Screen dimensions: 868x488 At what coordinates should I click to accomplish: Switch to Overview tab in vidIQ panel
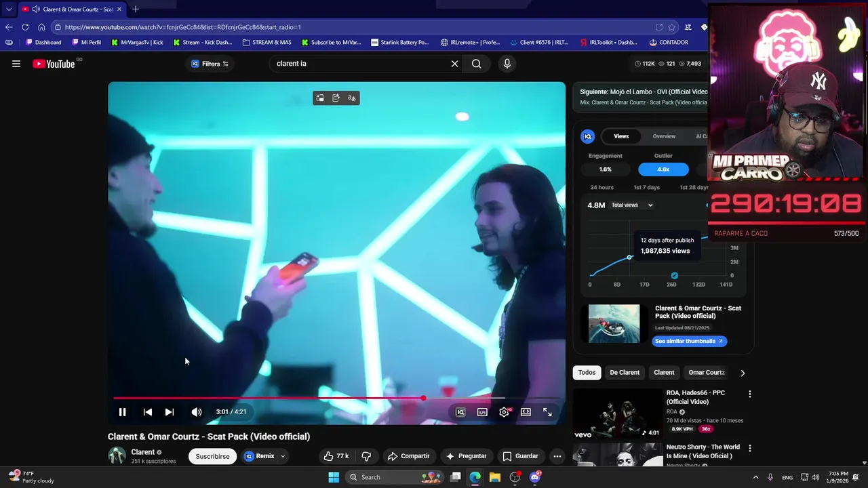point(664,136)
